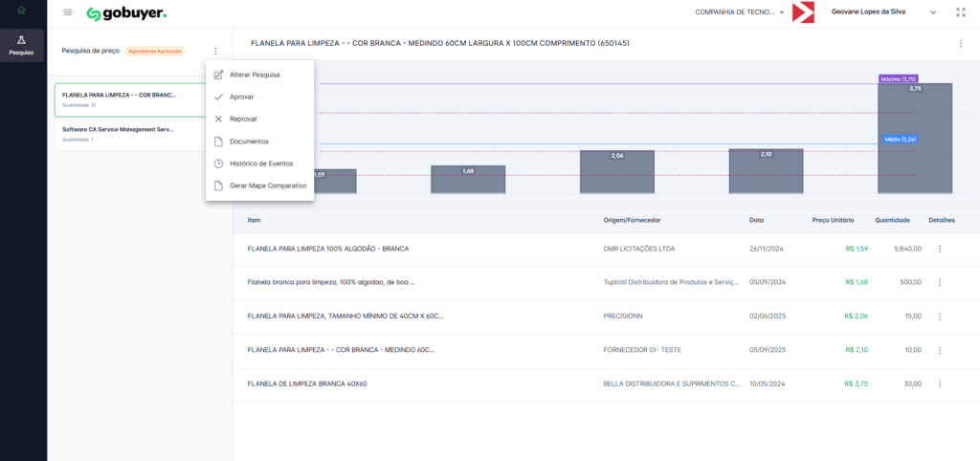Select Software CA Service Management item
This screenshot has width=980, height=461.
pos(119,129)
